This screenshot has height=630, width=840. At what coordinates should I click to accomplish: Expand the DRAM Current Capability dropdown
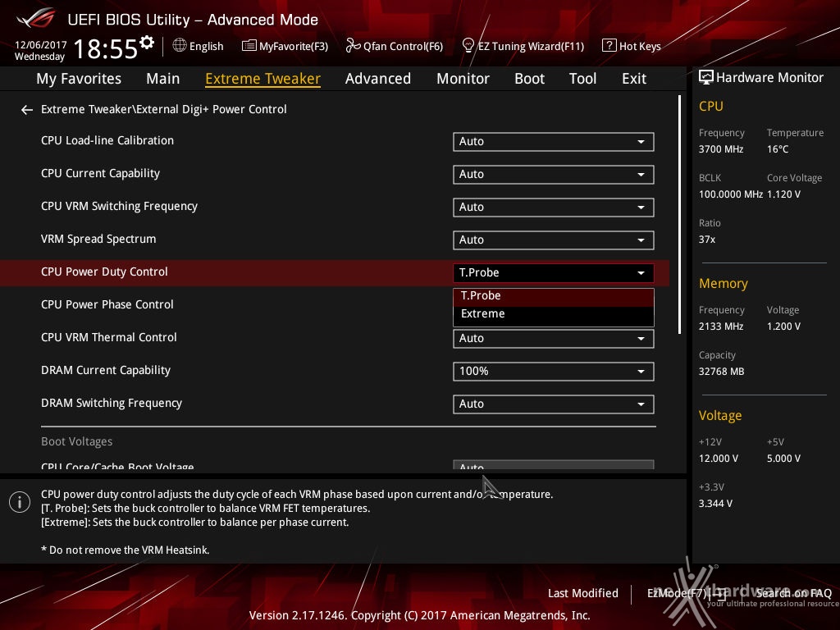pyautogui.click(x=554, y=372)
